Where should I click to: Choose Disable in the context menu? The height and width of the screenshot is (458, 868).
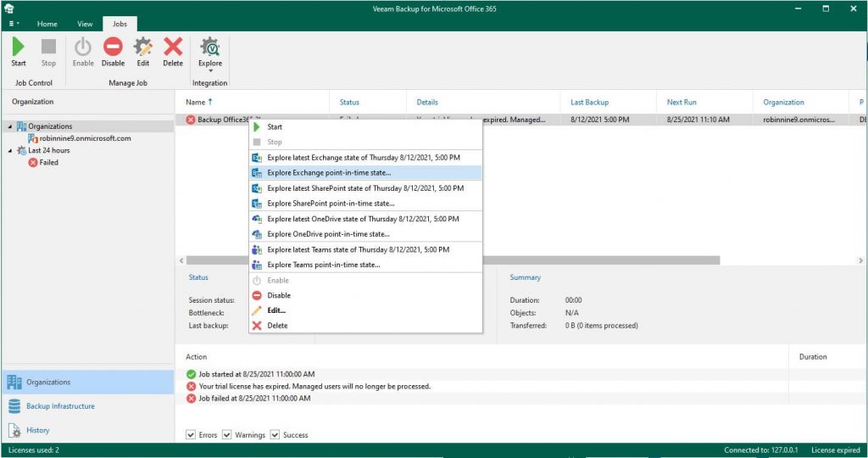pos(365,295)
